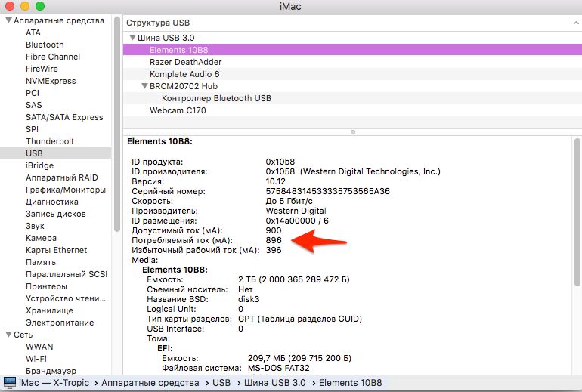Select Брандмауэр under Сеть

(x=51, y=371)
